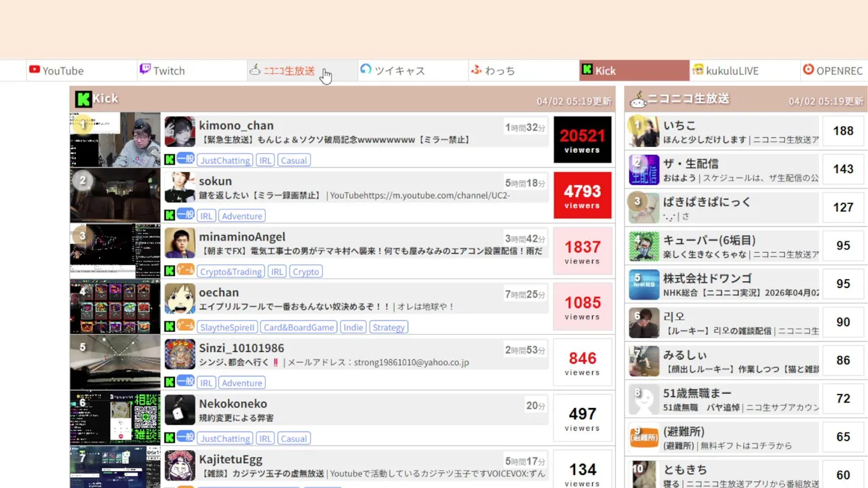This screenshot has width=868, height=488.
Task: Open いちこ Niconico stream entry
Action: [741, 131]
